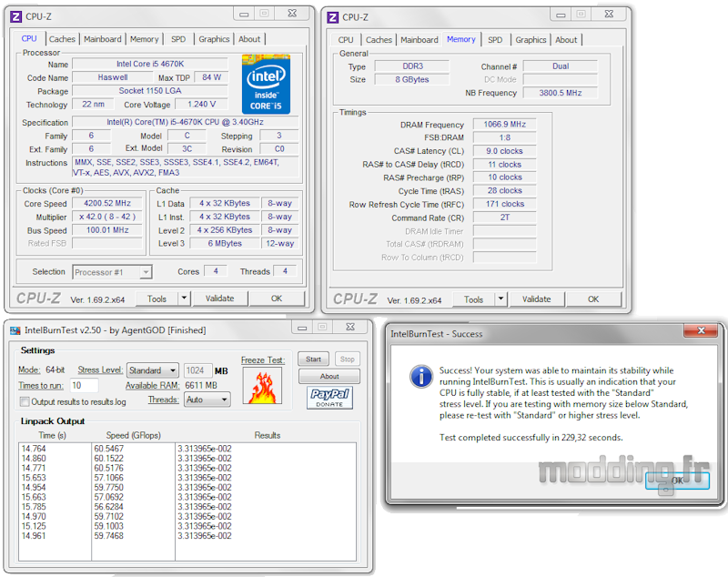Open Mainboard tab in right CPU-Z window
The height and width of the screenshot is (577, 728).
click(420, 40)
